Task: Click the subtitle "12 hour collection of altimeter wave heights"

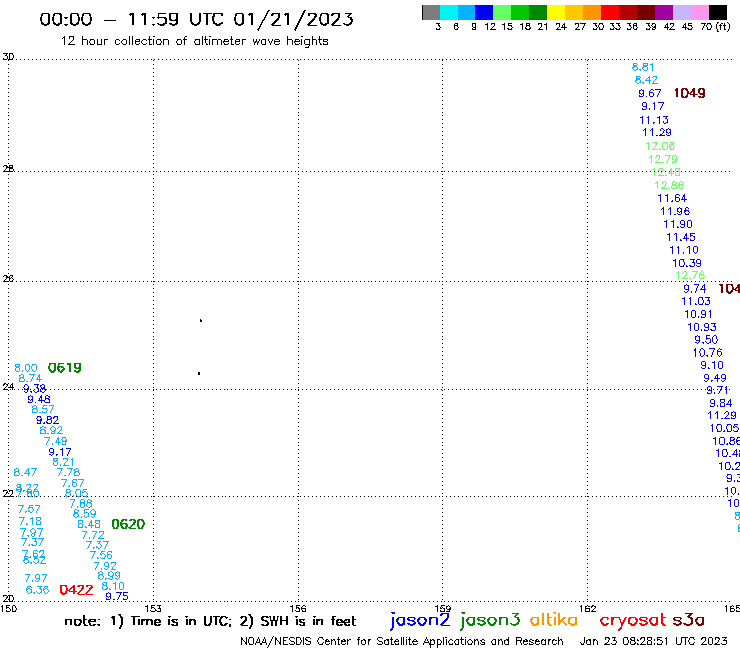Action: tap(194, 41)
